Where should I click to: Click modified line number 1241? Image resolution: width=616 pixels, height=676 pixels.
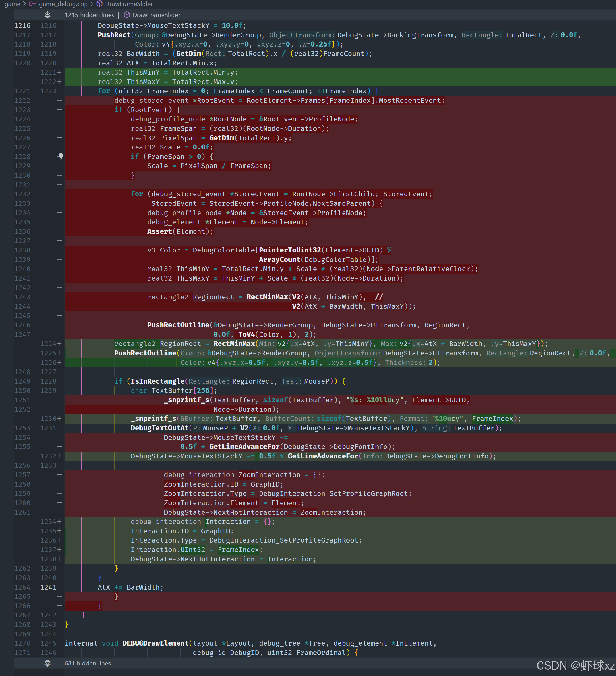pyautogui.click(x=48, y=587)
